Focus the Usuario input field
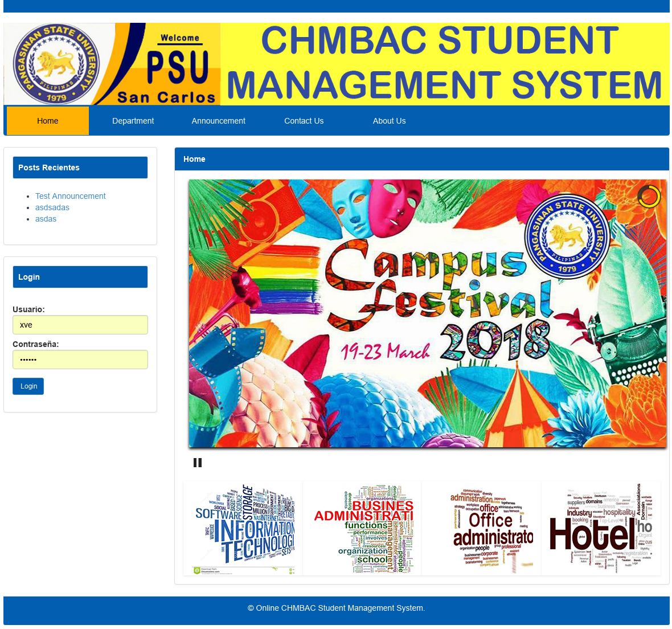The width and height of the screenshot is (672, 629). click(80, 325)
